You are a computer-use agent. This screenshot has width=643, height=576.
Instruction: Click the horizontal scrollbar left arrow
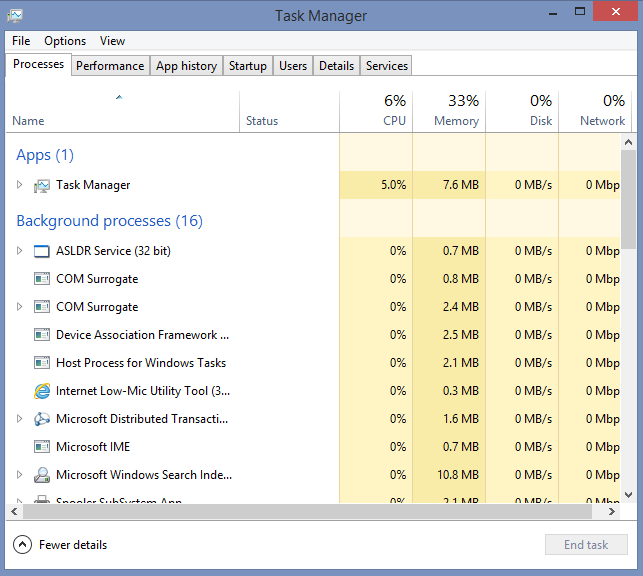tap(14, 512)
